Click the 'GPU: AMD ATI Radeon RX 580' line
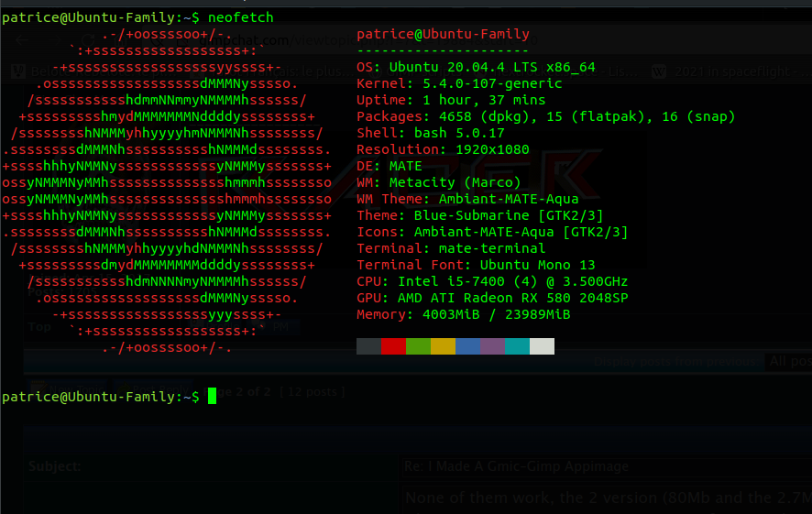 click(x=492, y=298)
